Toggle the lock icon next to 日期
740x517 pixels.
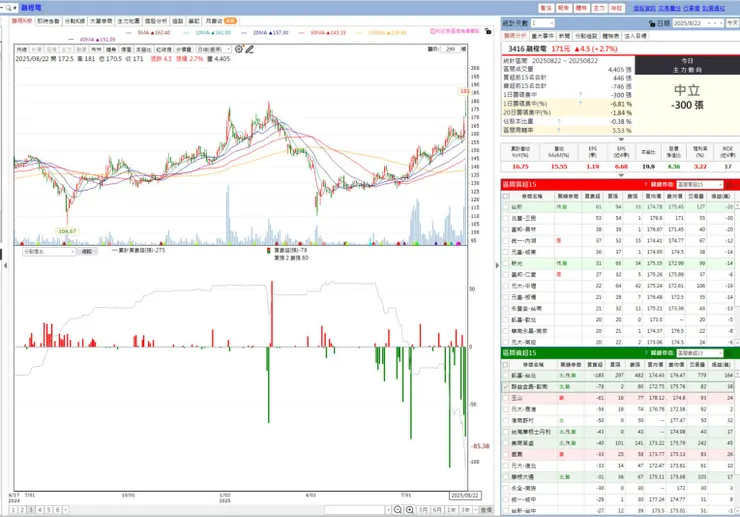pos(652,23)
